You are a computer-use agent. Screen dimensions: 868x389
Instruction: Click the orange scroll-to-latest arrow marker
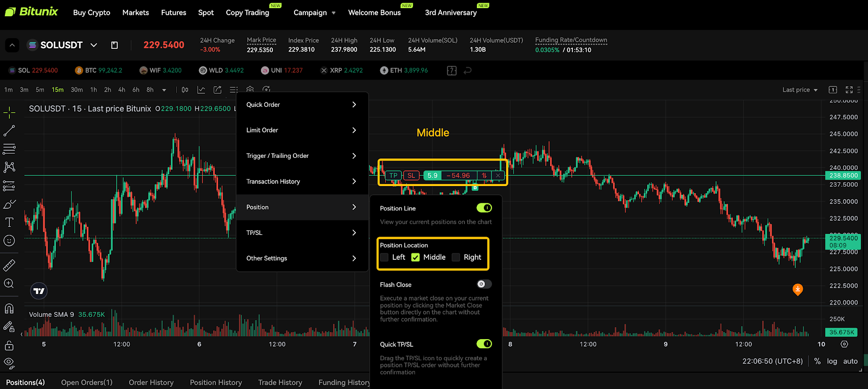(797, 289)
